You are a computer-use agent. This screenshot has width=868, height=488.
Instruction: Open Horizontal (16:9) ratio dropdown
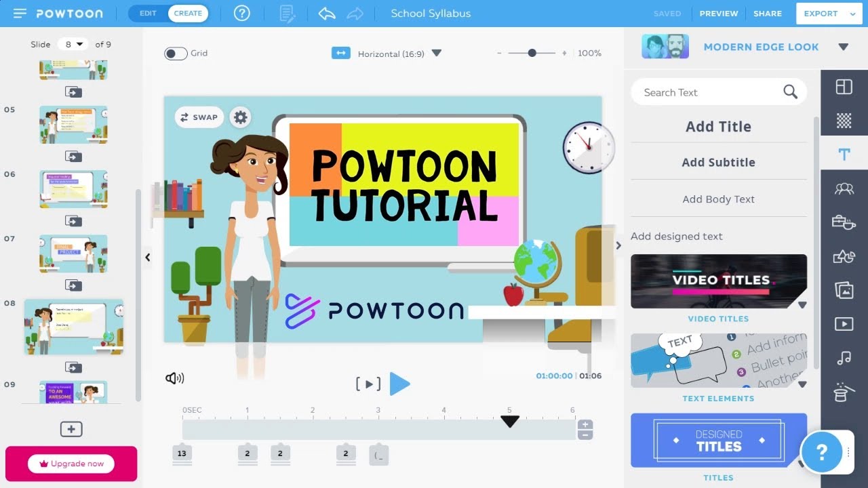point(437,53)
